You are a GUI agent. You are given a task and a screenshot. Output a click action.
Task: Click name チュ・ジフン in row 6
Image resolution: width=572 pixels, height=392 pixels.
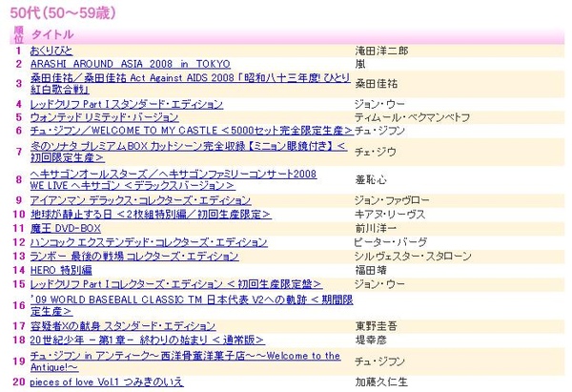[x=379, y=131]
